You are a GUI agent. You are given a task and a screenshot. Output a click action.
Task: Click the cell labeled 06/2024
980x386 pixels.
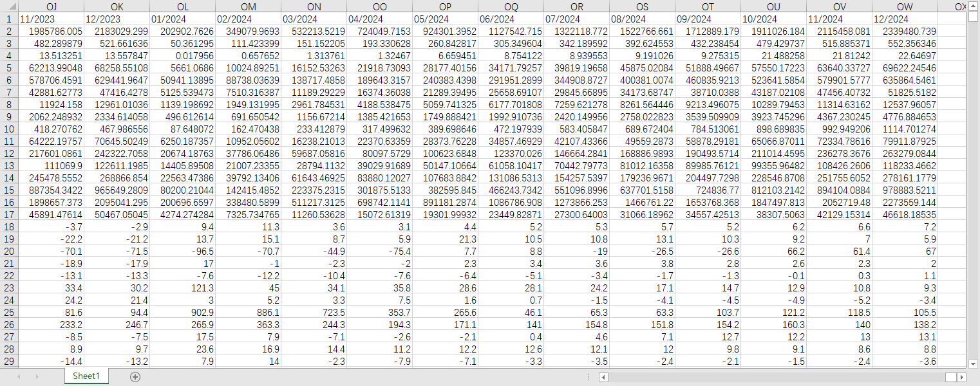click(511, 19)
